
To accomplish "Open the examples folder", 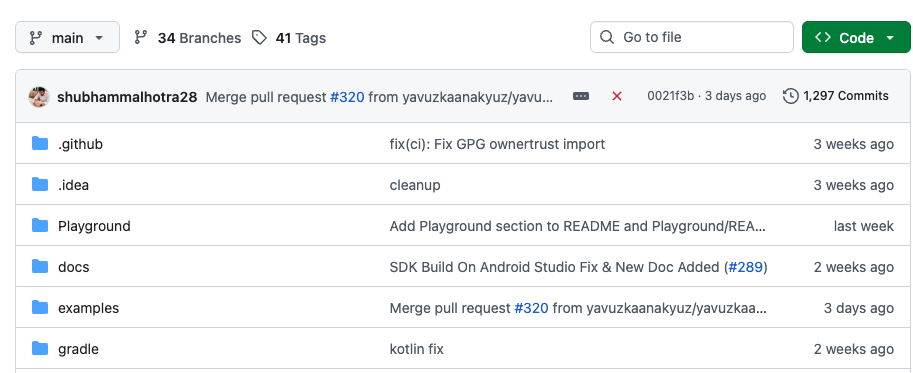I will pyautogui.click(x=89, y=308).
